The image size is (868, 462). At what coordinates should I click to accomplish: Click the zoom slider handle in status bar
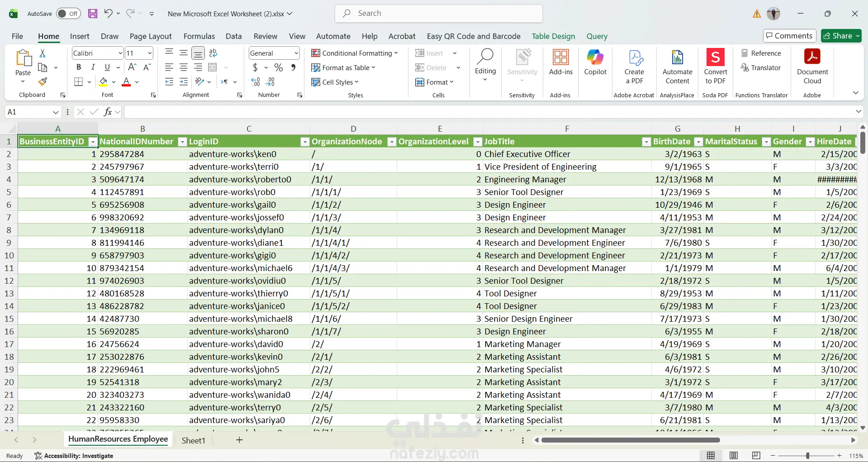tap(807, 456)
